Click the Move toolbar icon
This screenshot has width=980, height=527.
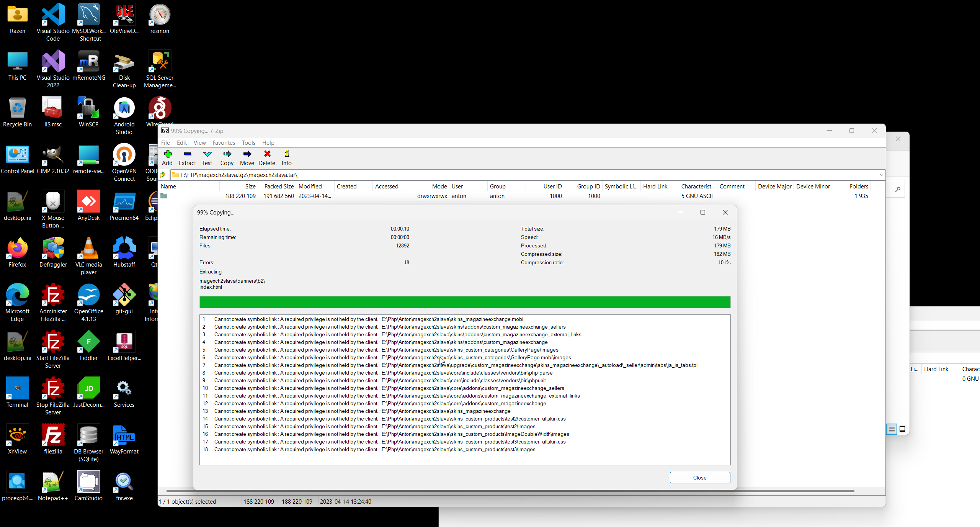tap(247, 157)
